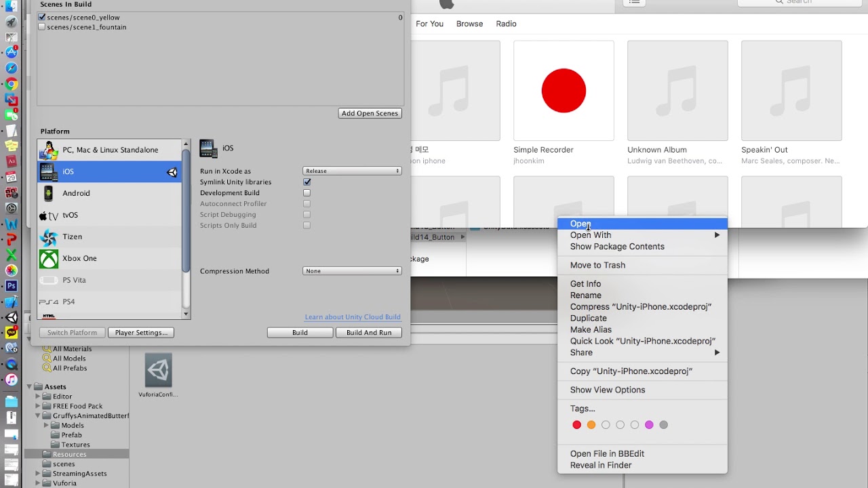Apply the red tag color
868x488 pixels.
pyautogui.click(x=577, y=425)
